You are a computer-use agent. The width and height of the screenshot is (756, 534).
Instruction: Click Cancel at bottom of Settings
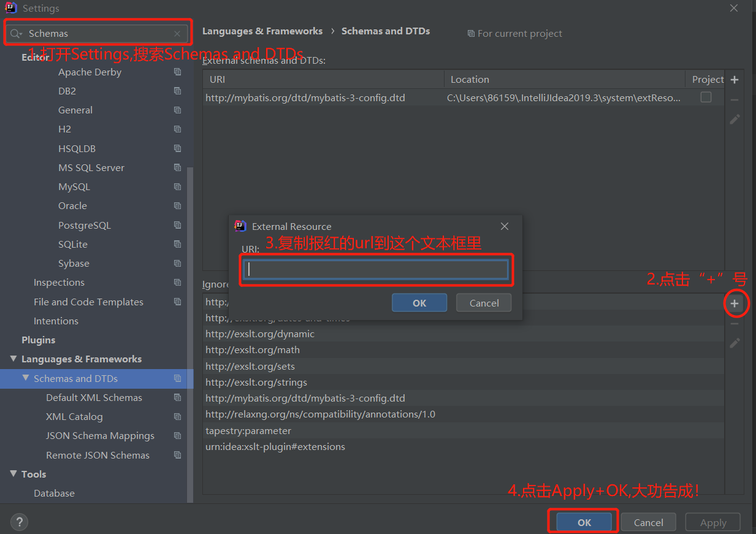(649, 522)
